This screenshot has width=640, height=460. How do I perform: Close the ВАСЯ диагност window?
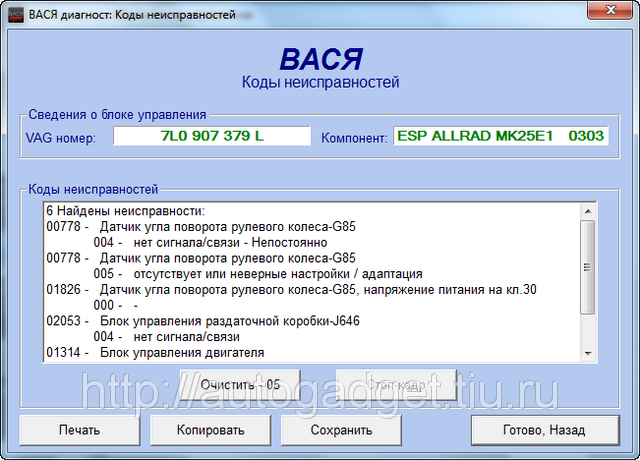pyautogui.click(x=610, y=10)
